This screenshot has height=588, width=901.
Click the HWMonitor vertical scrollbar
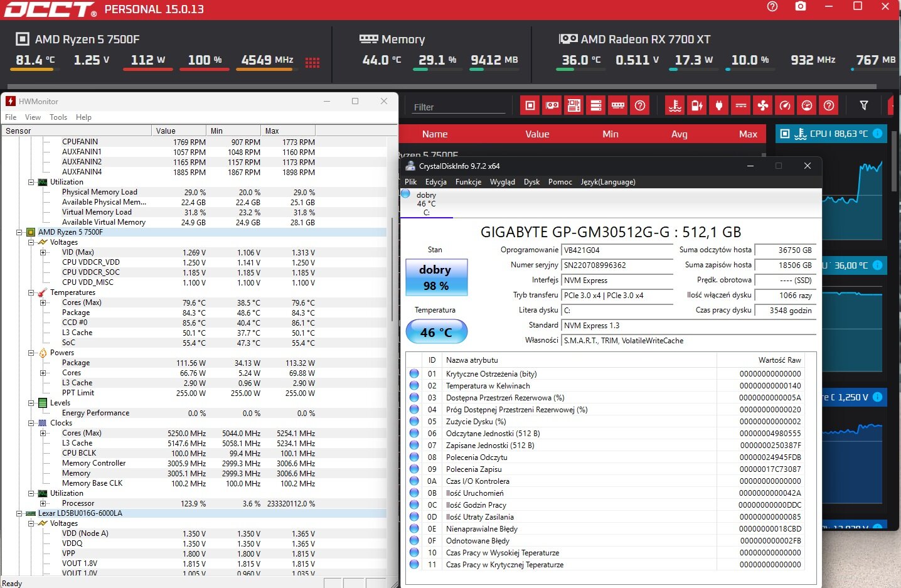coord(393,270)
